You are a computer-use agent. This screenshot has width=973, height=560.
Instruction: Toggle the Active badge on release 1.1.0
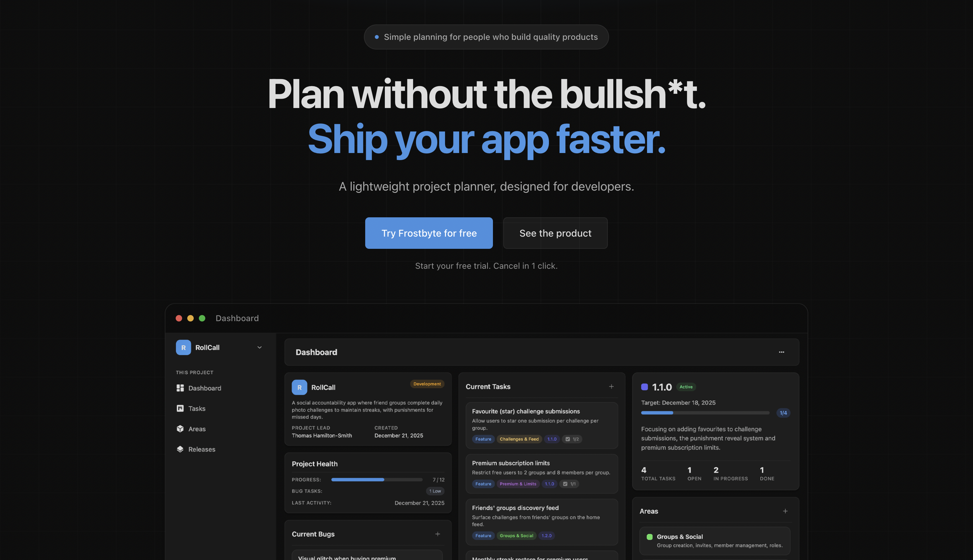[686, 387]
